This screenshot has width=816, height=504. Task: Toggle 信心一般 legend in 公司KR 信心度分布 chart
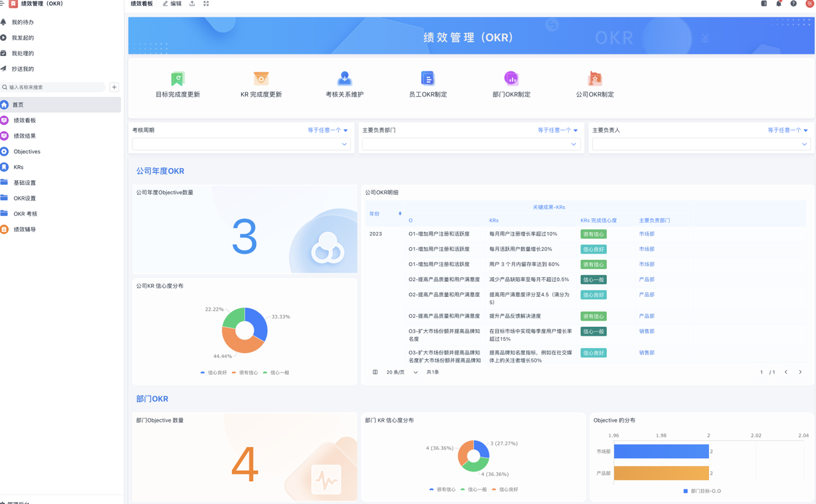tap(276, 373)
